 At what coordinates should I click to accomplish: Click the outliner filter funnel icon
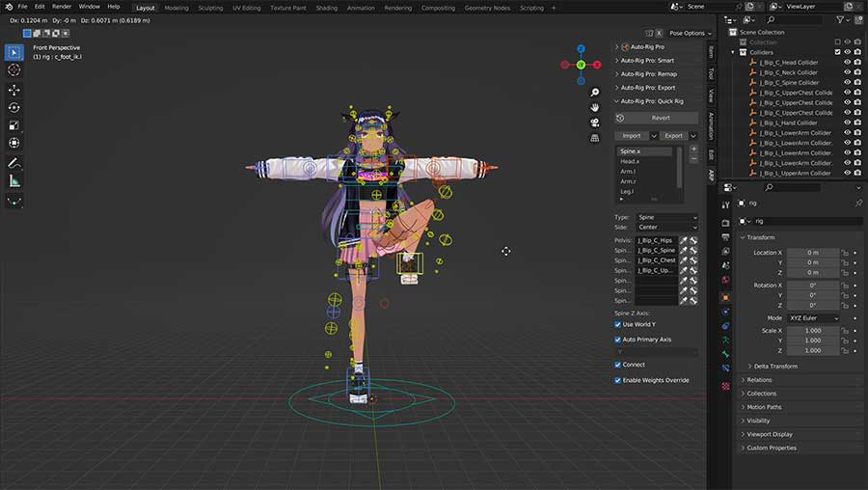tap(840, 20)
